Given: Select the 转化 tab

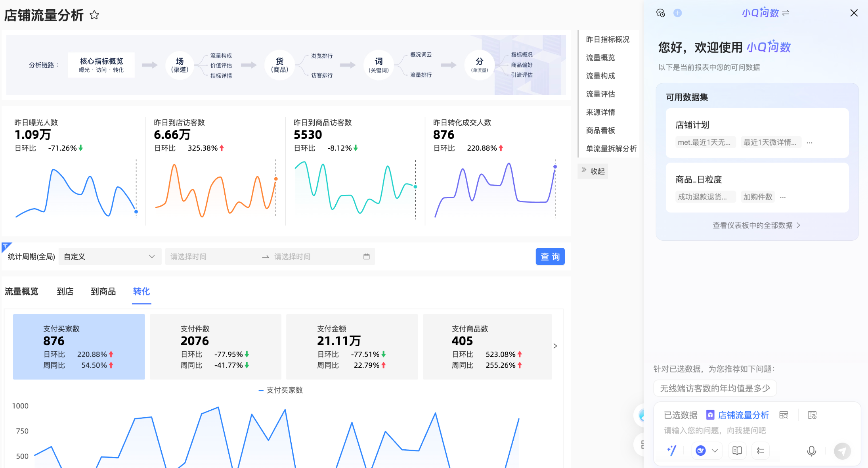Looking at the screenshot, I should click(141, 292).
